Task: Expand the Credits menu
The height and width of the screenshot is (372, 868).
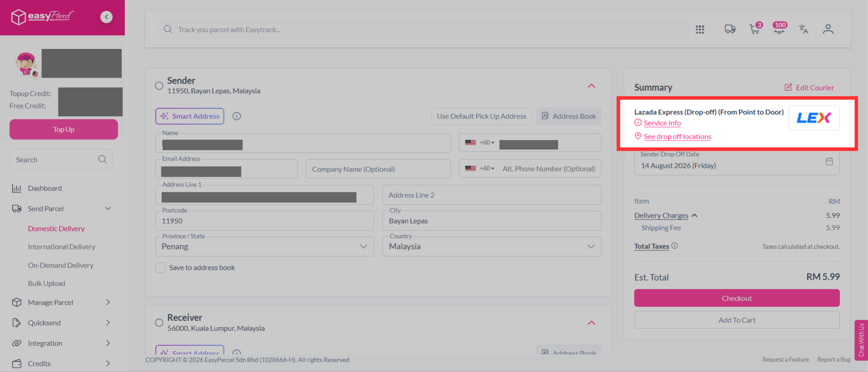Action: pyautogui.click(x=108, y=363)
